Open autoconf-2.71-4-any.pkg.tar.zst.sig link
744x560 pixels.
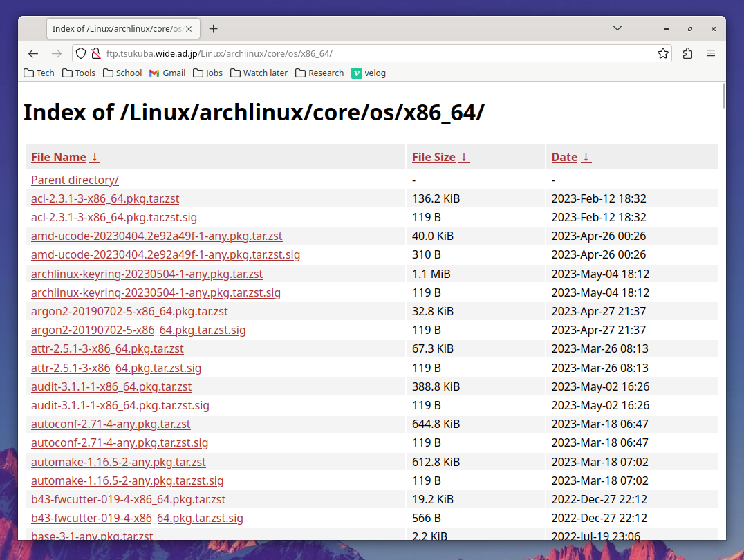point(120,442)
